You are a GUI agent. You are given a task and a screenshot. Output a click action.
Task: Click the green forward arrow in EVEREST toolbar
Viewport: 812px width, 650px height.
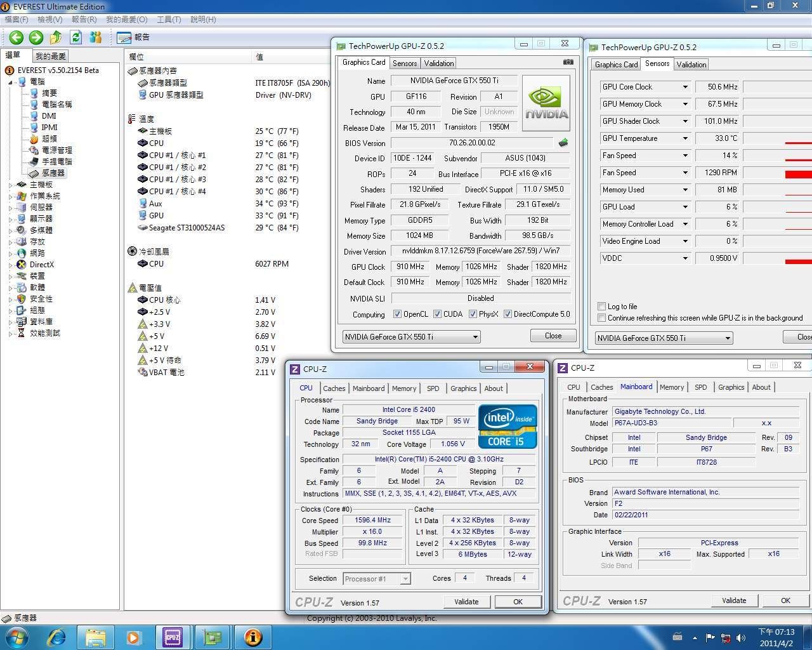(36, 37)
